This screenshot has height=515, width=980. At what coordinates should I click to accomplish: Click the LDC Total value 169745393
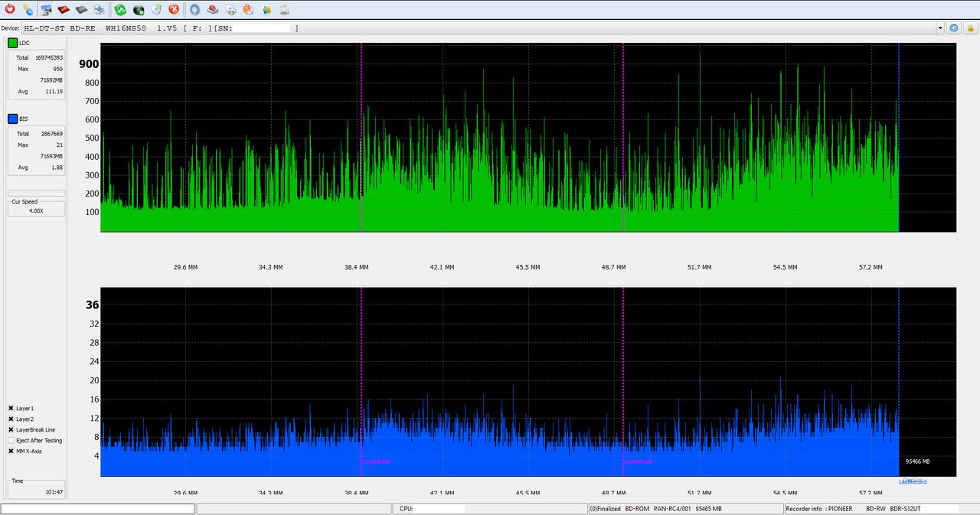(49, 57)
